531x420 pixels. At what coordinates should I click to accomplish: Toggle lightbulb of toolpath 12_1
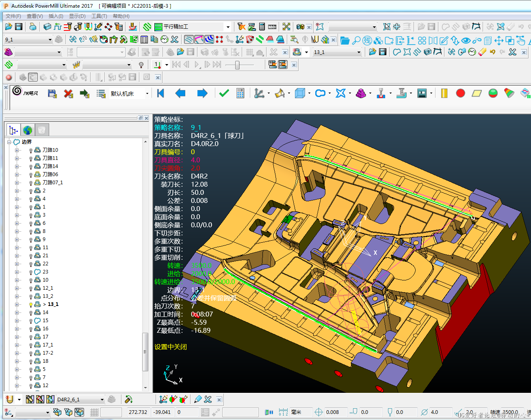click(30, 288)
